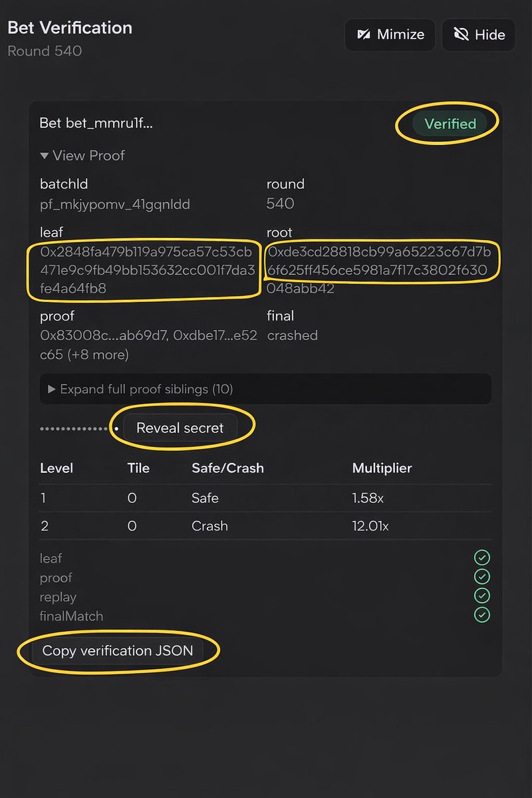Click the Mimize button
This screenshot has height=798, width=532.
click(x=390, y=35)
